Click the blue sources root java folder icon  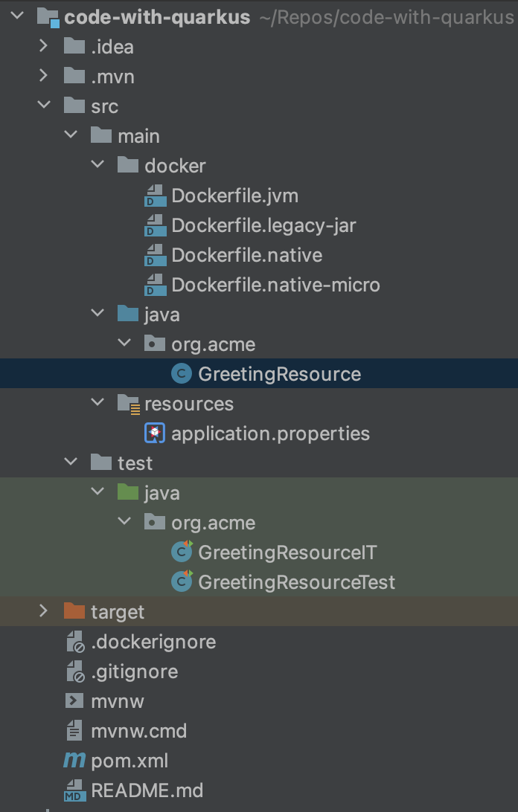point(128,313)
